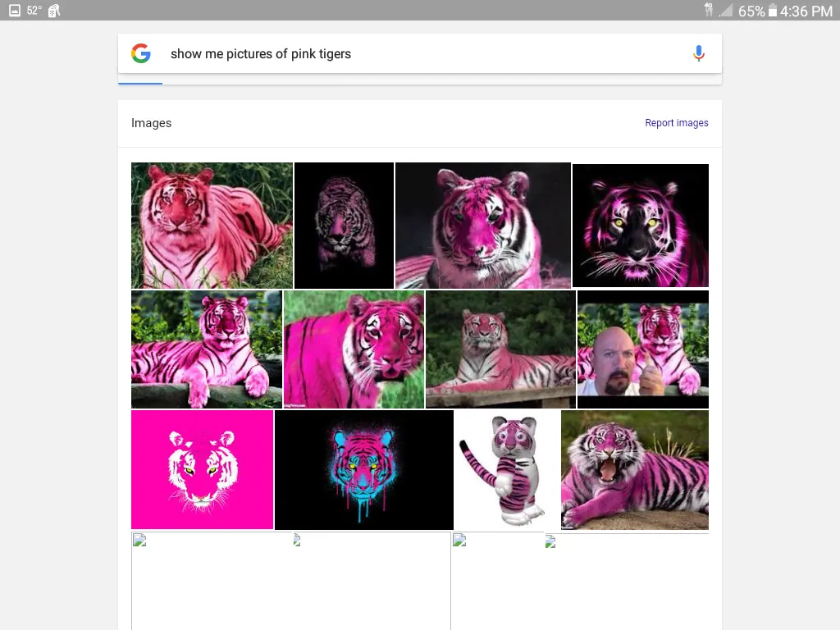The height and width of the screenshot is (630, 840).
Task: Open the cartoon standing pink tiger image
Action: coord(507,470)
